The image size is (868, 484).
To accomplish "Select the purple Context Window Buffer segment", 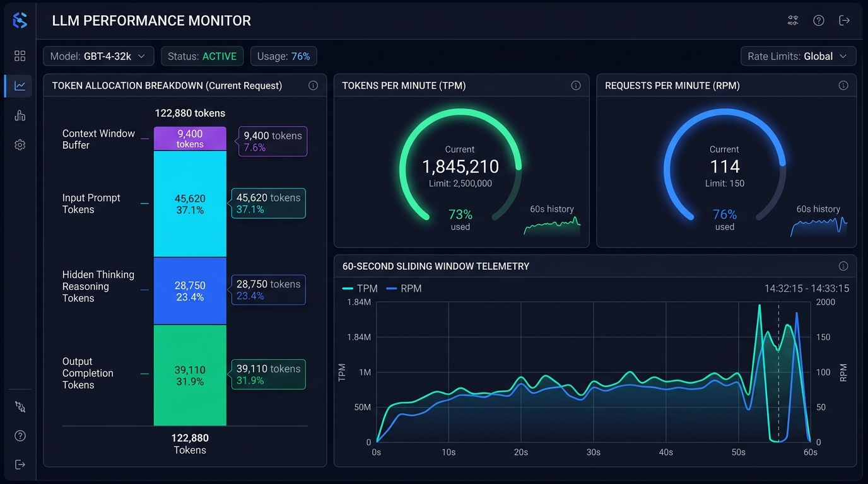I will coord(190,139).
